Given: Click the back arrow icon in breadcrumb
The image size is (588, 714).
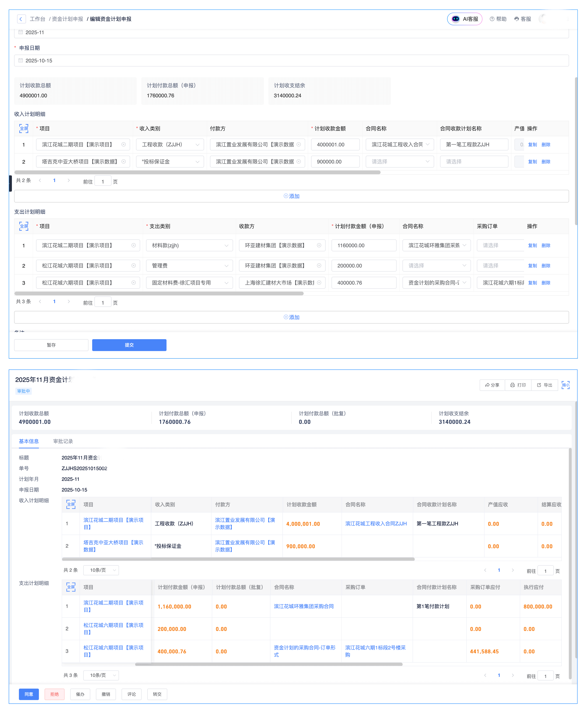Looking at the screenshot, I should click(x=21, y=19).
